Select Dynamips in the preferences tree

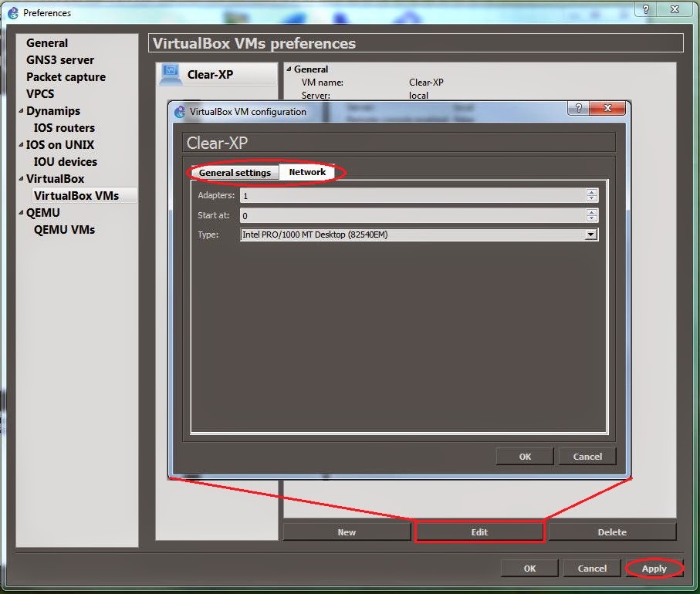(x=53, y=110)
